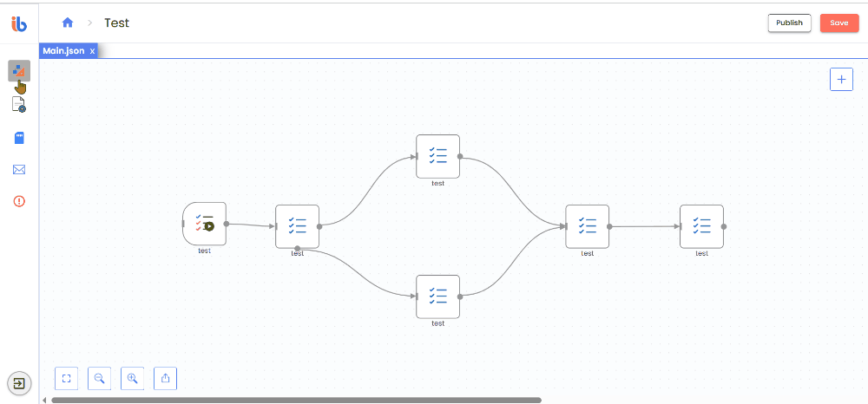Open the document settings sidebar icon
Image resolution: width=868 pixels, height=404 pixels.
tap(19, 104)
